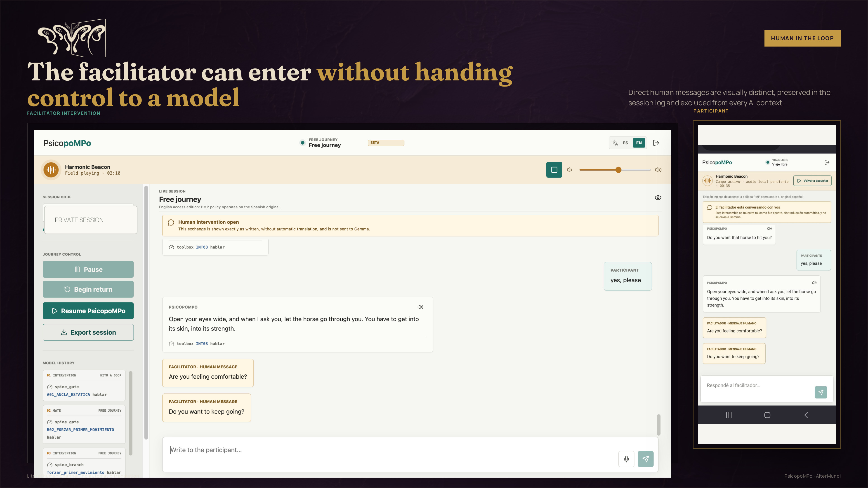Click the 'Are you feeling comfortable?' facilitator message
The image size is (868, 488).
(208, 373)
